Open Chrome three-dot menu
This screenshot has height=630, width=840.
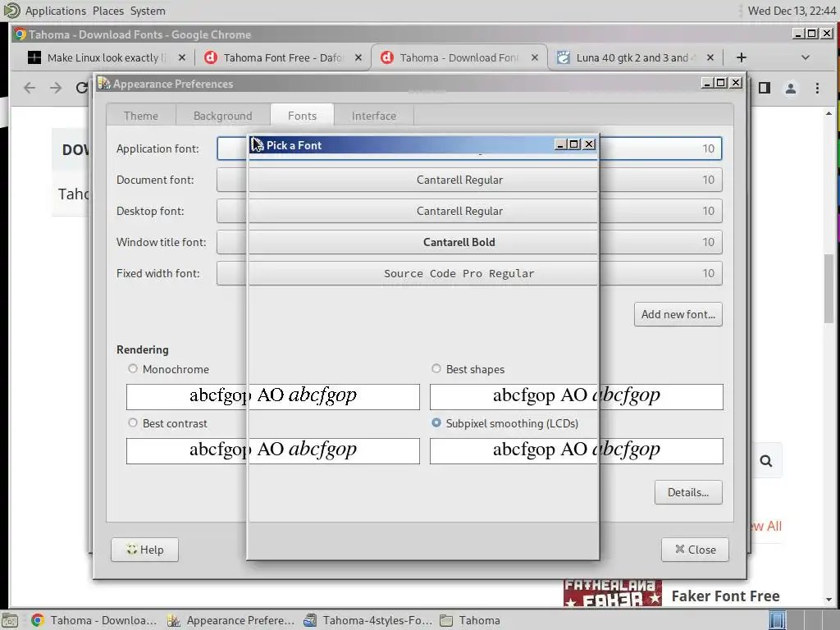tap(817, 88)
